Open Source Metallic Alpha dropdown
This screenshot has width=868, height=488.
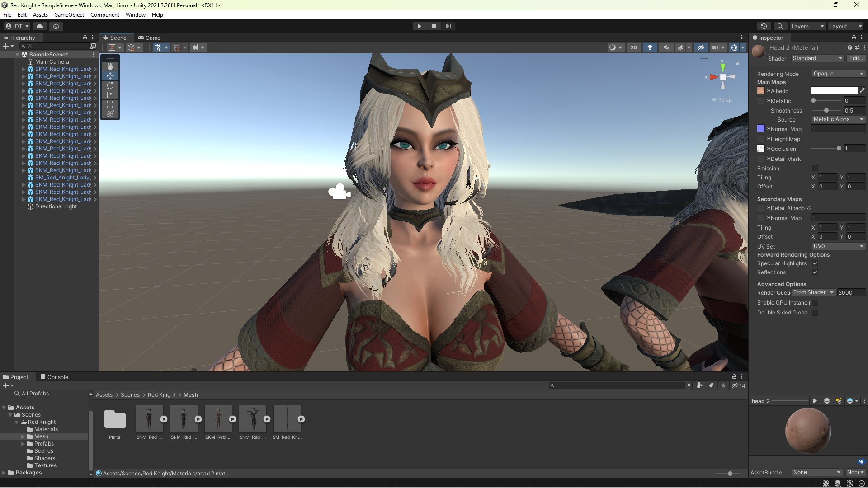point(839,119)
